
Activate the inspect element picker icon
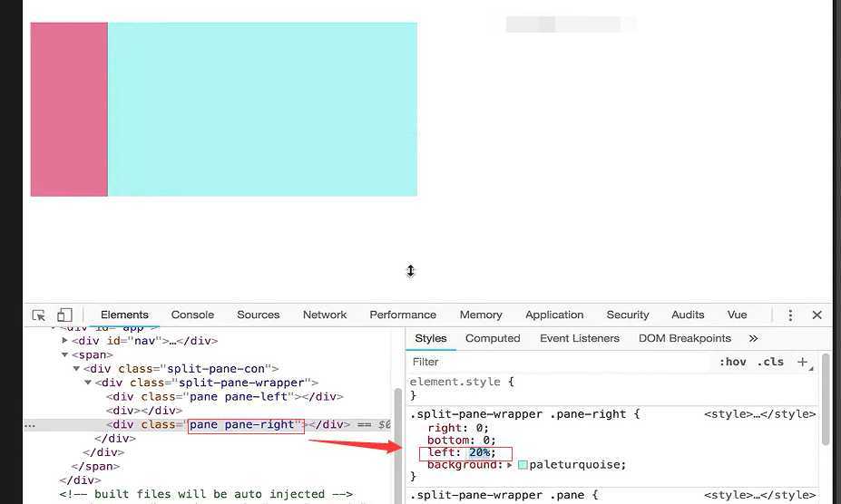pos(39,315)
